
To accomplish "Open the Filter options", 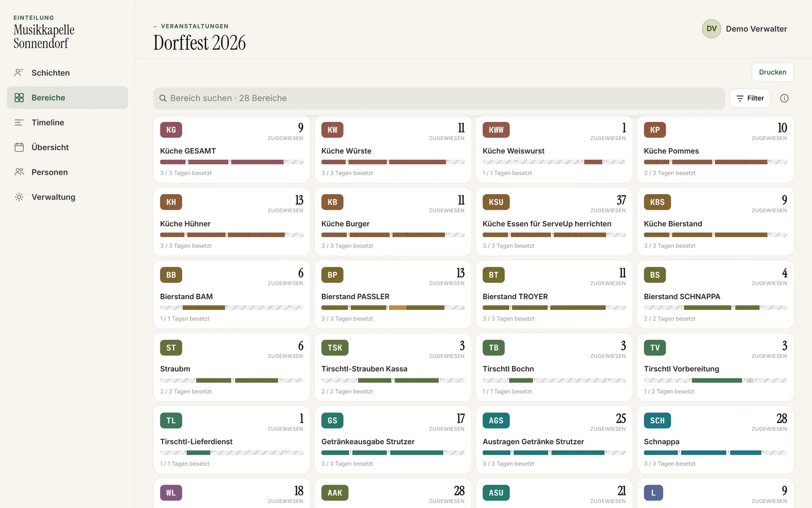I will pyautogui.click(x=750, y=98).
